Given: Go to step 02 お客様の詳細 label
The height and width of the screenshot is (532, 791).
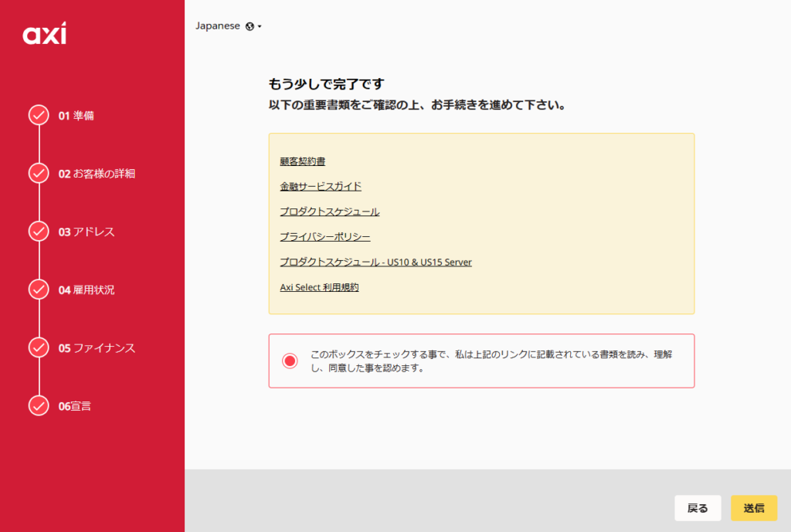Looking at the screenshot, I should pyautogui.click(x=97, y=174).
